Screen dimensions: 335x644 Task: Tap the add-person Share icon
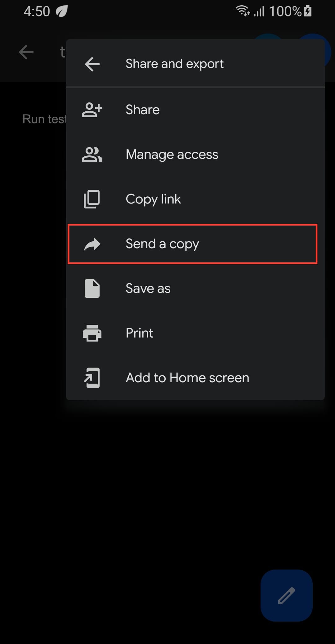coord(92,110)
